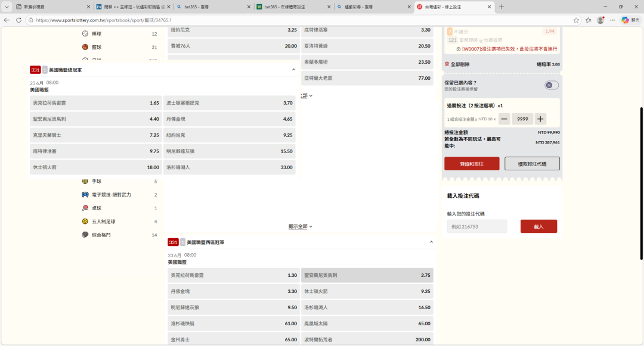
Task: Open the handball (手球) category icon
Action: [x=85, y=181]
